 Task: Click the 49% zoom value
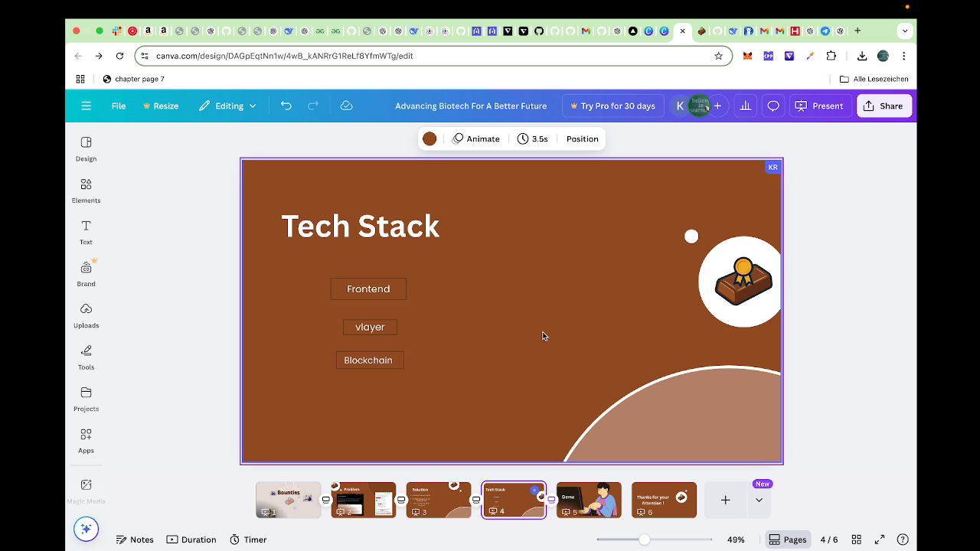tap(736, 540)
